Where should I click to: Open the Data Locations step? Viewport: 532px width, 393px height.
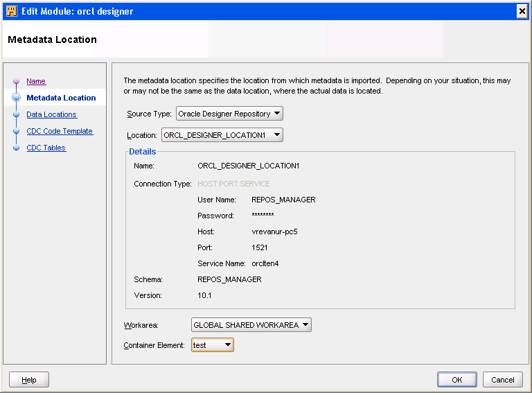[x=51, y=115]
